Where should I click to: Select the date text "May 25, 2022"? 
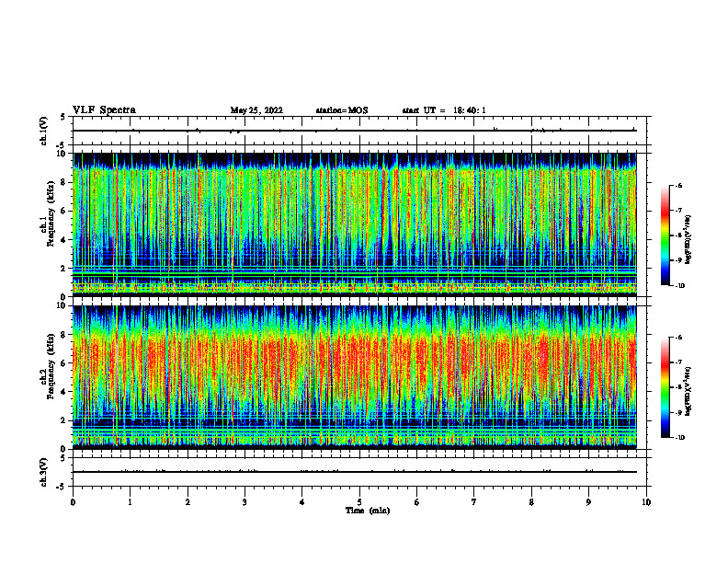(x=256, y=110)
